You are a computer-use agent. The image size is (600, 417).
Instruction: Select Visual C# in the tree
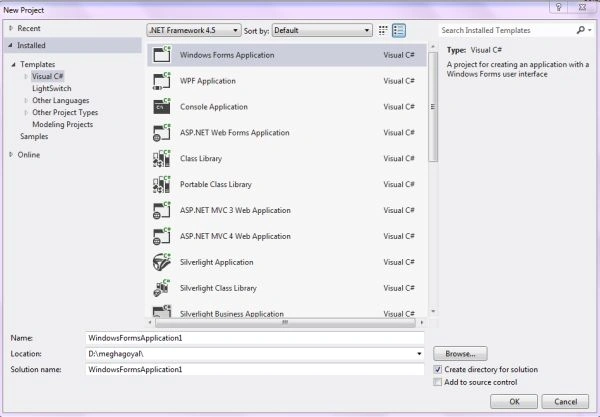point(47,76)
